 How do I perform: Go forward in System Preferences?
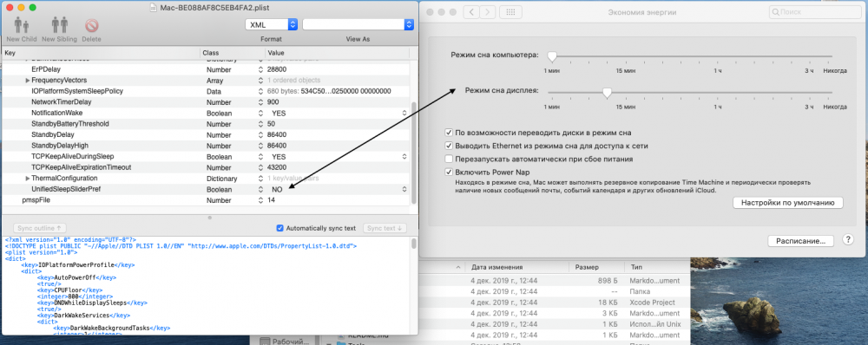(487, 11)
